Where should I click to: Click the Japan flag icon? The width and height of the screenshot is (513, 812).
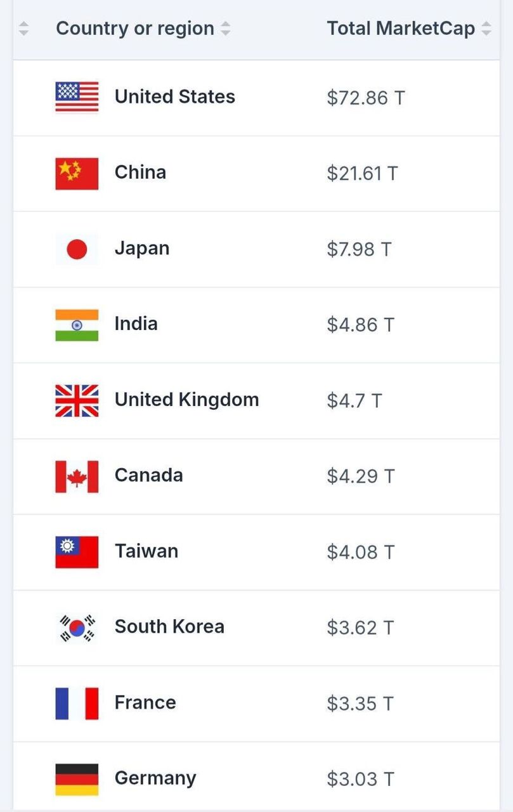click(x=77, y=249)
